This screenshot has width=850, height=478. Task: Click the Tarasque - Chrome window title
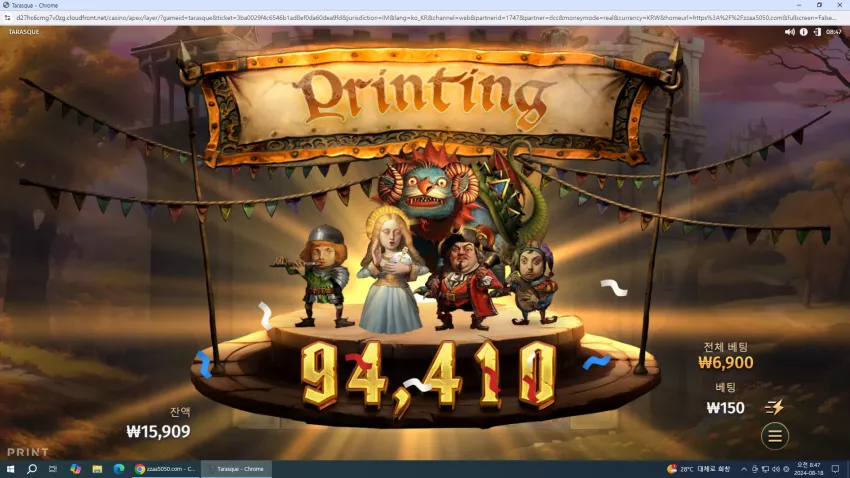click(x=35, y=5)
